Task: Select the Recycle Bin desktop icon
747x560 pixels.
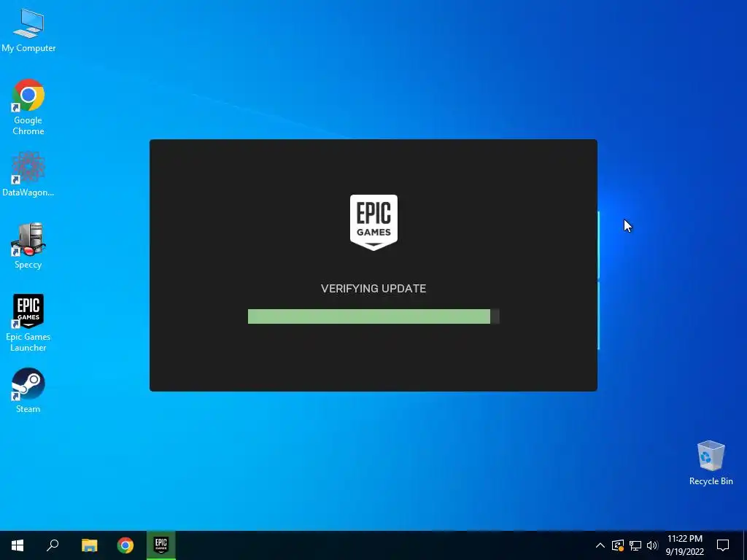Action: click(711, 462)
